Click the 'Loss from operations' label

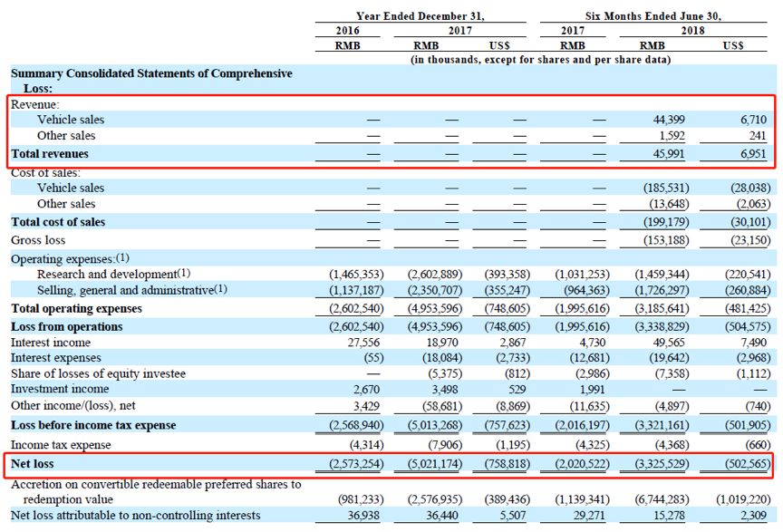(67, 326)
